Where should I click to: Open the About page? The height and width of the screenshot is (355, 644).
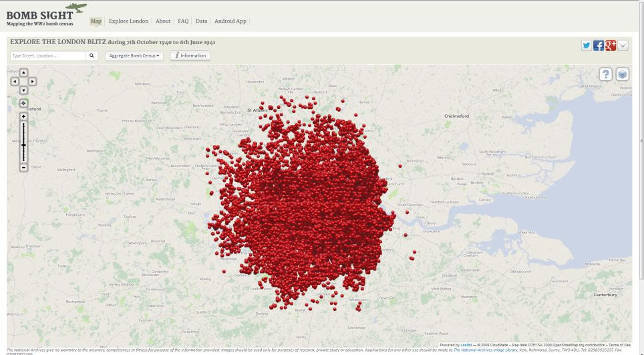[163, 21]
